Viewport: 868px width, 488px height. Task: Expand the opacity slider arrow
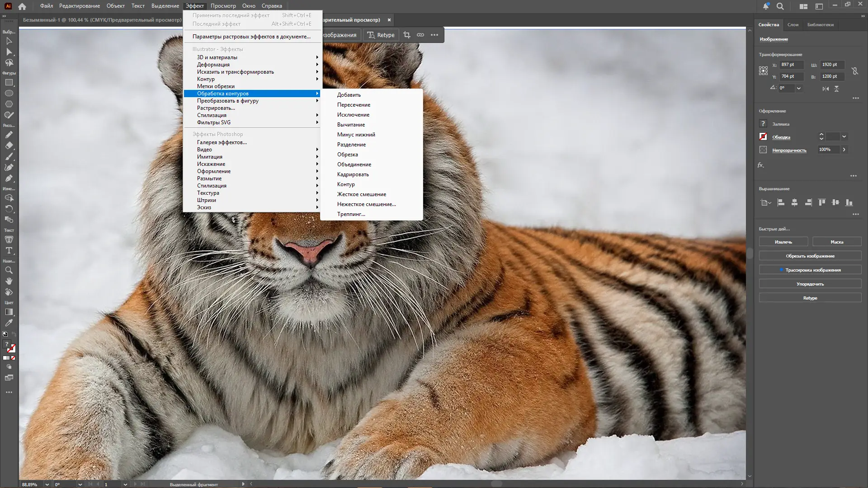pyautogui.click(x=844, y=150)
